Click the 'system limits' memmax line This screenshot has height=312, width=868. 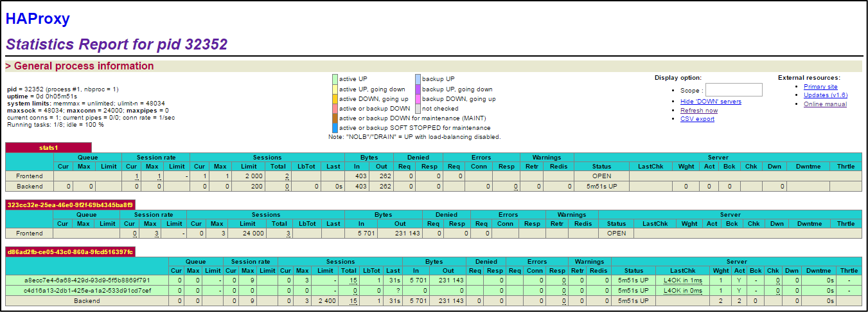click(x=86, y=103)
